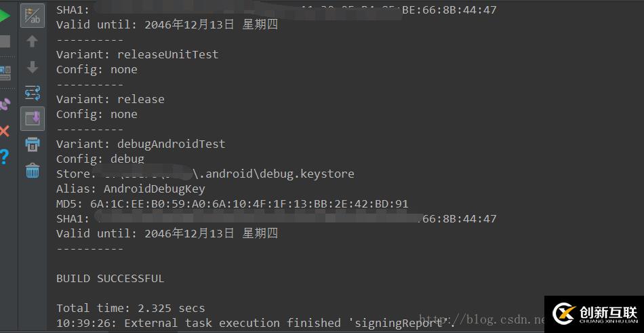Image resolution: width=644 pixels, height=333 pixels.
Task: Print the console output
Action: point(33,144)
